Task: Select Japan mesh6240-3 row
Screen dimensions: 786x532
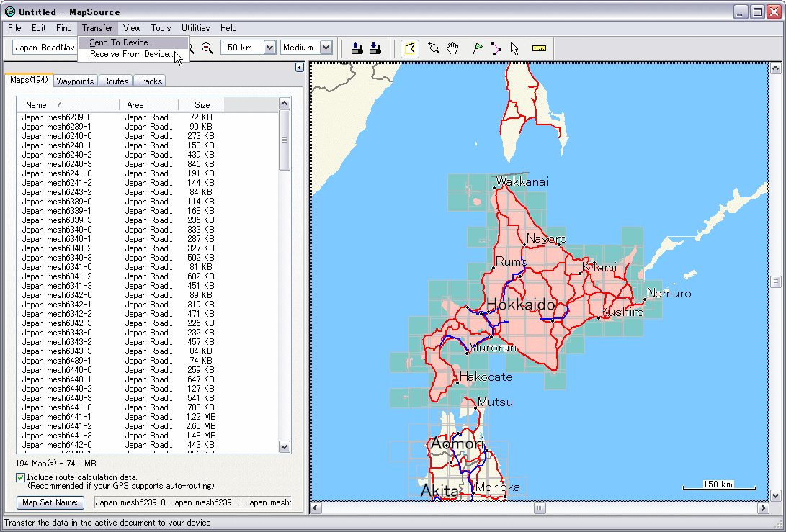Action: click(x=148, y=164)
